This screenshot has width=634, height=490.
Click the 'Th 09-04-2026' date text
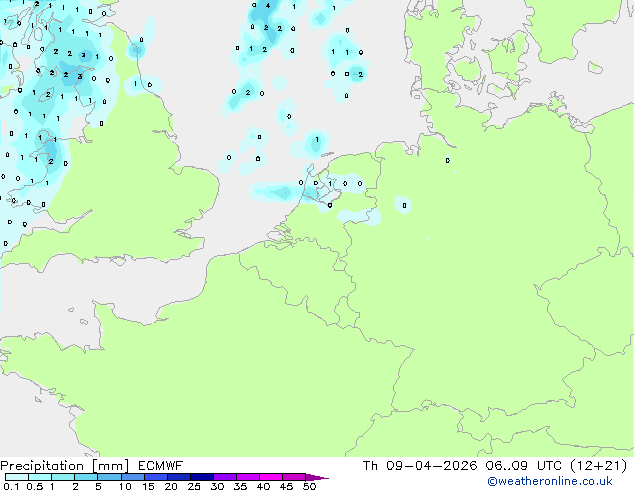[x=420, y=466]
